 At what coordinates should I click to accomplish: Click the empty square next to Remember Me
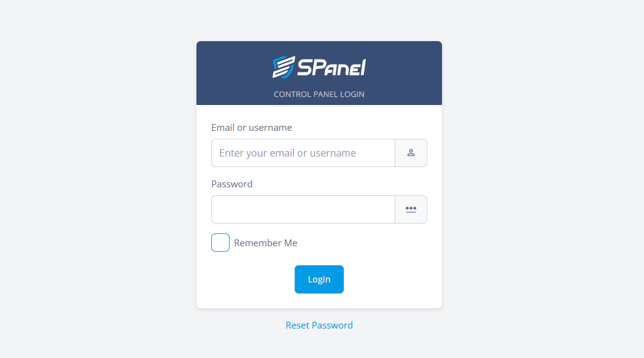[x=220, y=243]
